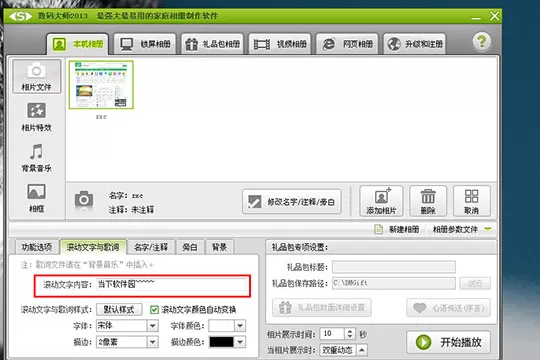Click 礼品包封面详细设置 button

click(x=322, y=308)
